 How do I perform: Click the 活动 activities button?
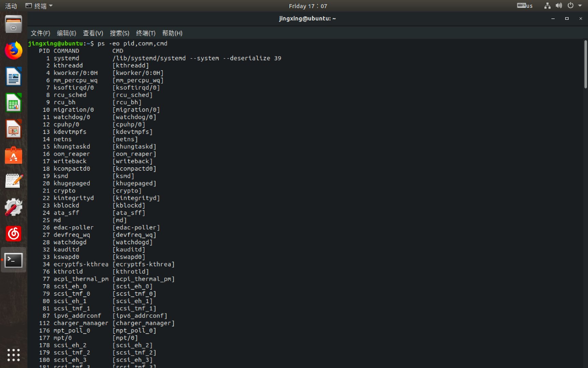tap(11, 6)
